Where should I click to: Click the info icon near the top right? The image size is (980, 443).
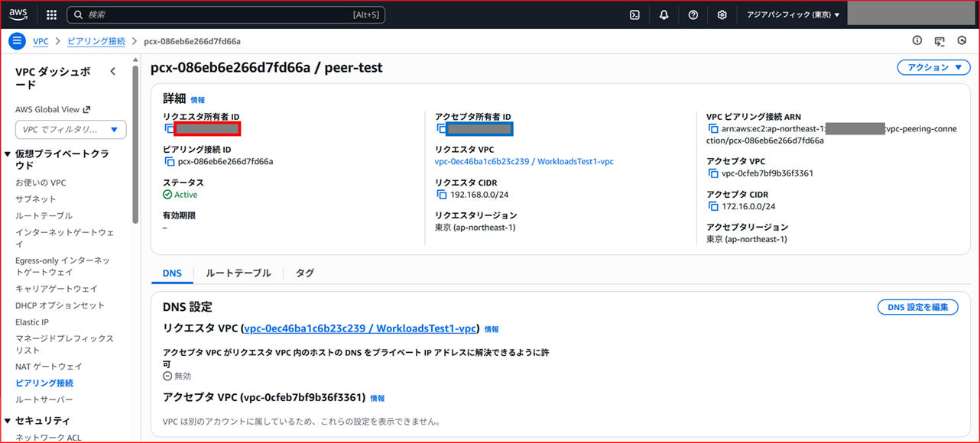pos(917,40)
